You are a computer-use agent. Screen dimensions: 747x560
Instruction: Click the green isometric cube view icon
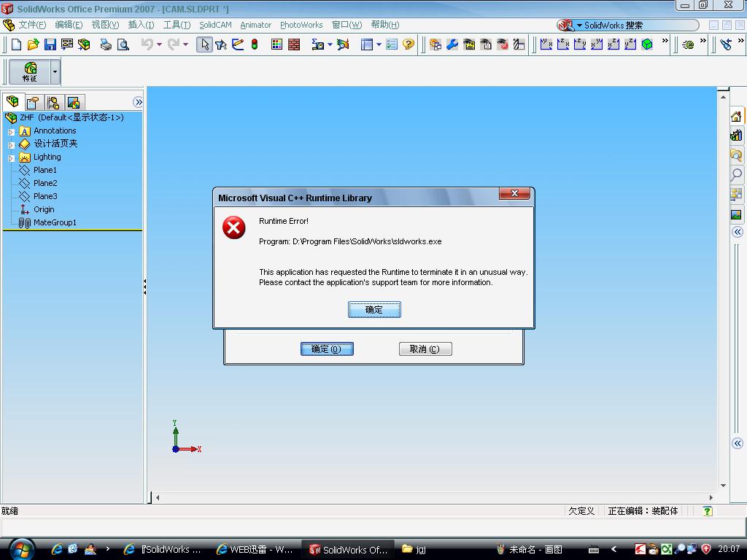[x=647, y=44]
